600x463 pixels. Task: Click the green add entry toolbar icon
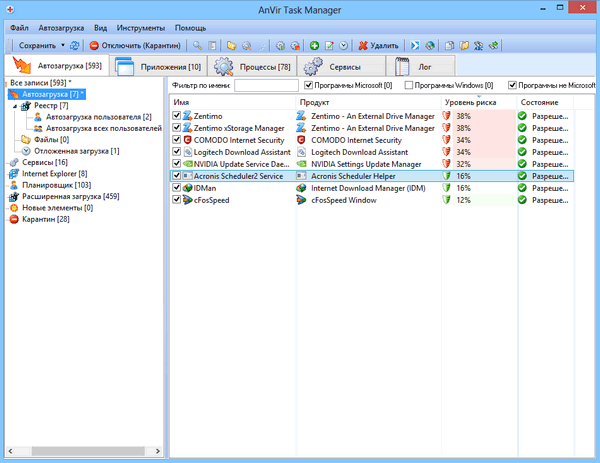(x=314, y=45)
